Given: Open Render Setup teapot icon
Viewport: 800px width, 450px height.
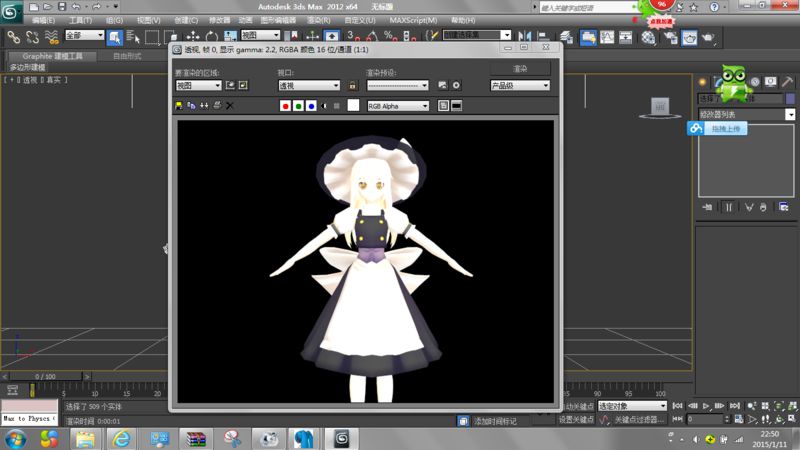Looking at the screenshot, I should (670, 37).
